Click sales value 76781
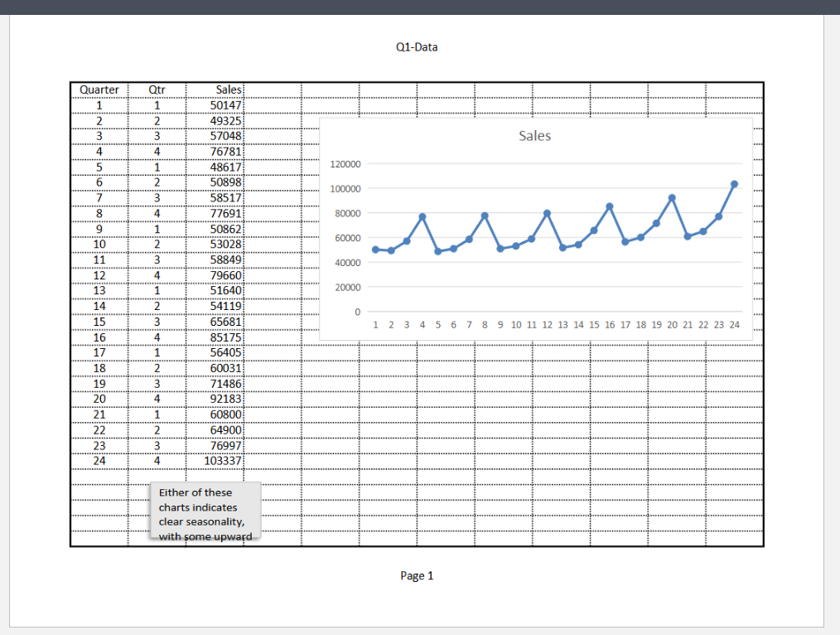Image resolution: width=840 pixels, height=635 pixels. (x=225, y=152)
